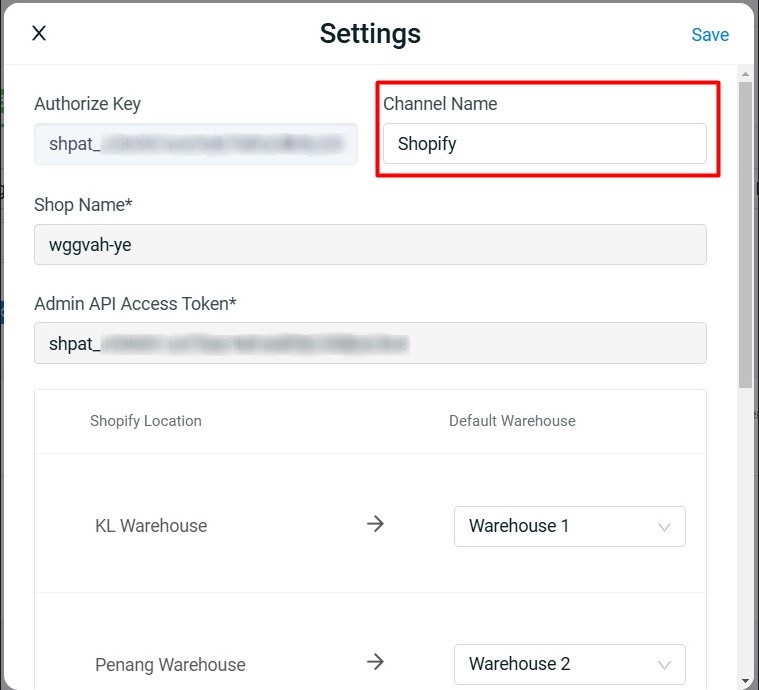Select the Penang Warehouse location label

coord(170,665)
